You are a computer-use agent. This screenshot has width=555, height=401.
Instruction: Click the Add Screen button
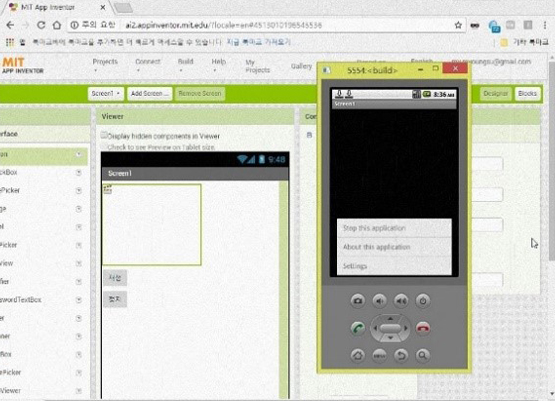pyautogui.click(x=149, y=93)
